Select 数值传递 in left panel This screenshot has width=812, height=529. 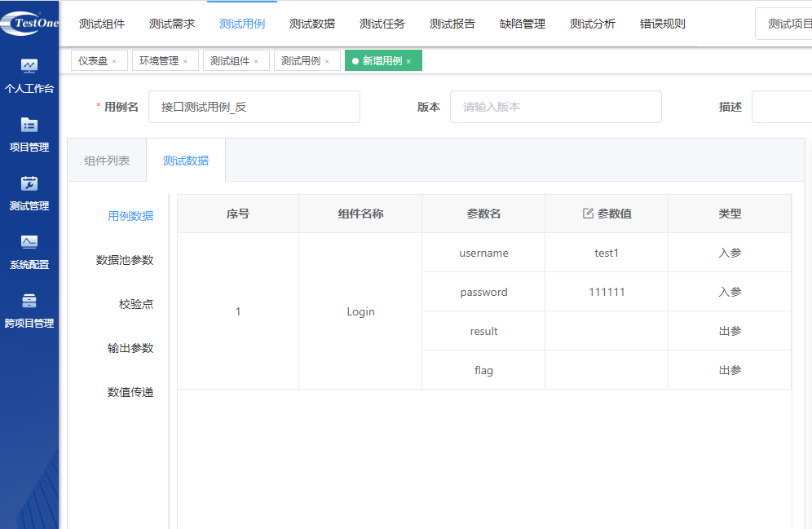click(x=130, y=392)
